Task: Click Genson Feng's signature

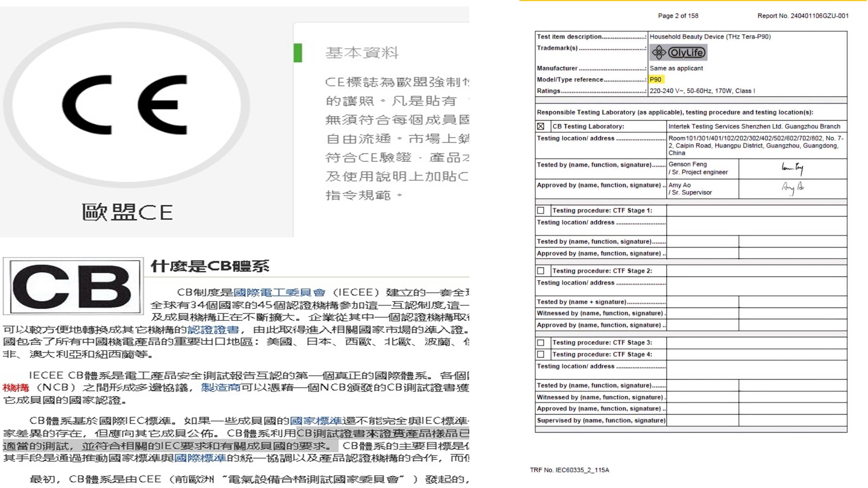Action: tap(792, 168)
